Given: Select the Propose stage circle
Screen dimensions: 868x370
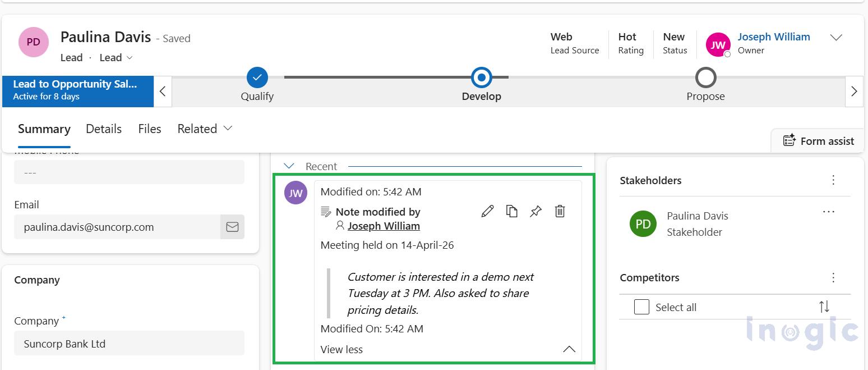Looking at the screenshot, I should [705, 77].
